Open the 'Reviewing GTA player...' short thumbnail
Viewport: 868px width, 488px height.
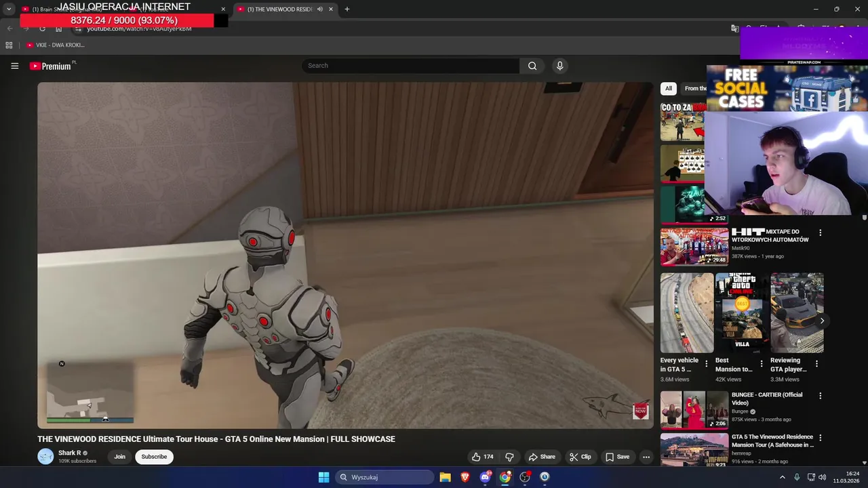click(x=797, y=313)
